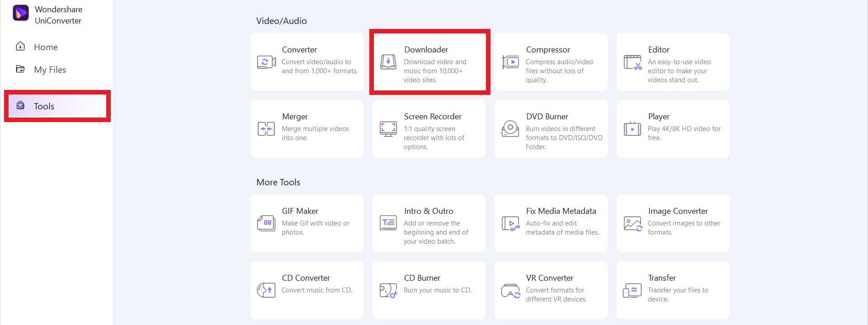Click 'Convert images to other formats.' text
Image resolution: width=868 pixels, height=325 pixels.
(684, 228)
